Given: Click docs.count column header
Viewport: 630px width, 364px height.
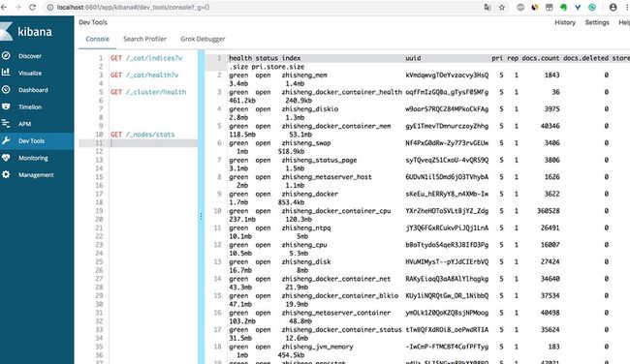Looking at the screenshot, I should point(541,58).
